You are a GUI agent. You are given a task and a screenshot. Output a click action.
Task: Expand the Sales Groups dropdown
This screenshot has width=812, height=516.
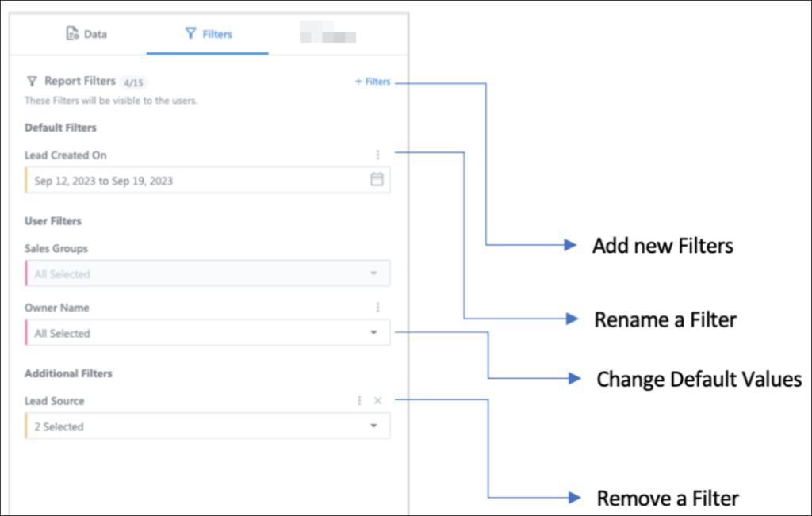point(375,273)
